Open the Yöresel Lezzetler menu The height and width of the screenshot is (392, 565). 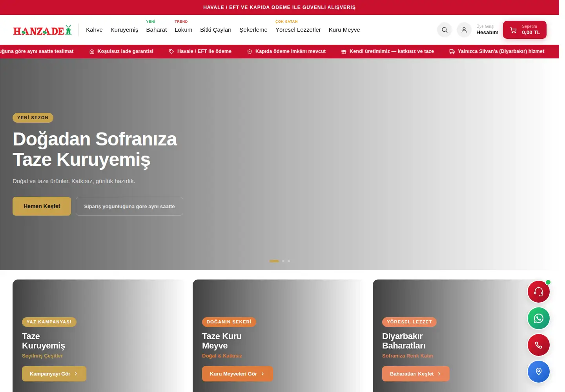298,30
